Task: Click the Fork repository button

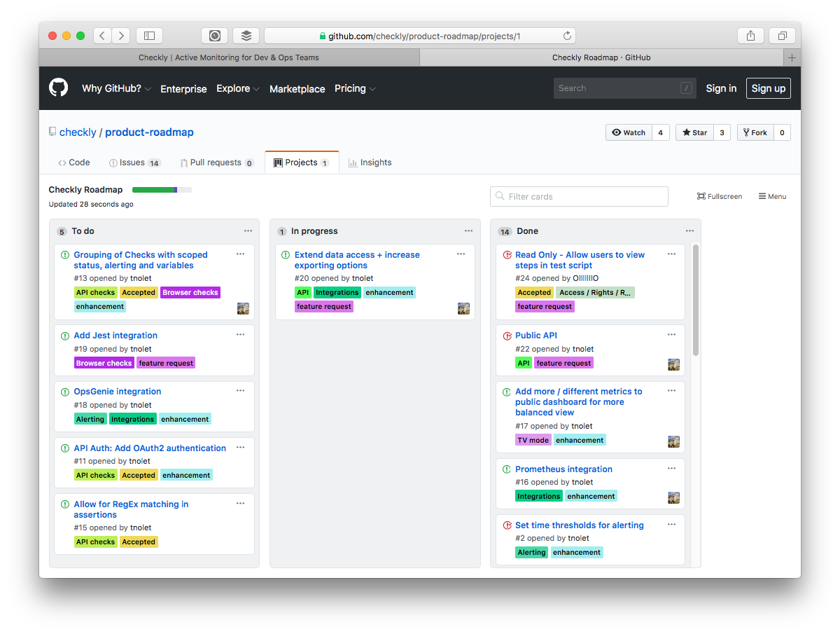Action: (755, 132)
